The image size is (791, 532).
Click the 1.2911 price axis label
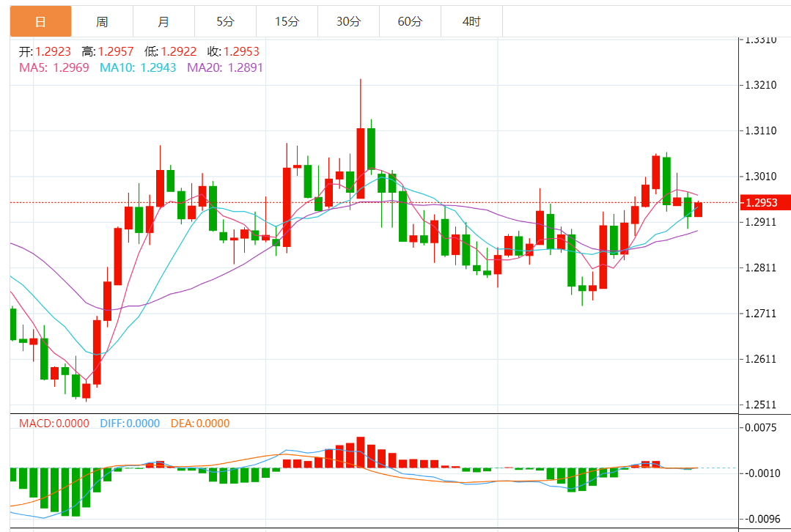pyautogui.click(x=761, y=222)
